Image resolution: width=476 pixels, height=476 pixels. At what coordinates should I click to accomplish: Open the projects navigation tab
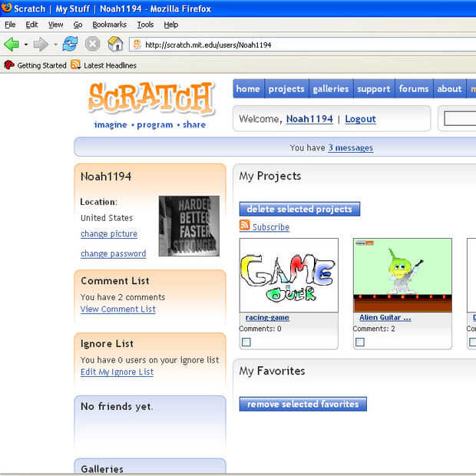(x=286, y=88)
